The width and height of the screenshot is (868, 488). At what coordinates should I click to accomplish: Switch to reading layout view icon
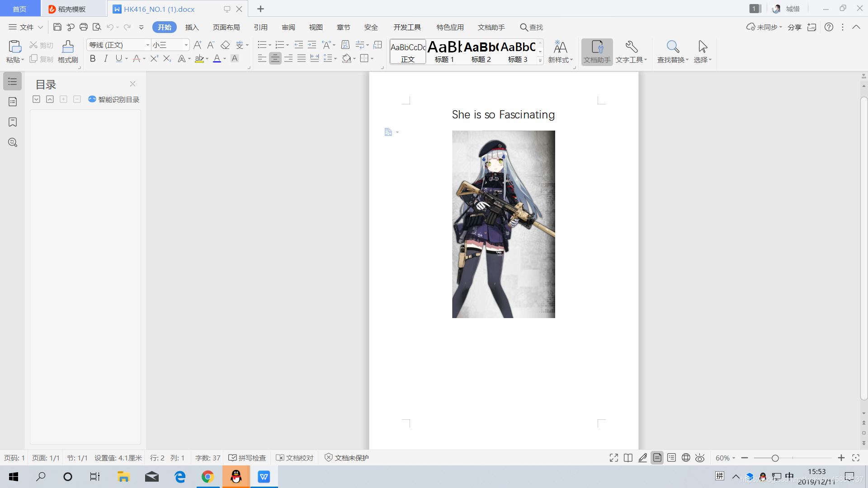click(628, 458)
